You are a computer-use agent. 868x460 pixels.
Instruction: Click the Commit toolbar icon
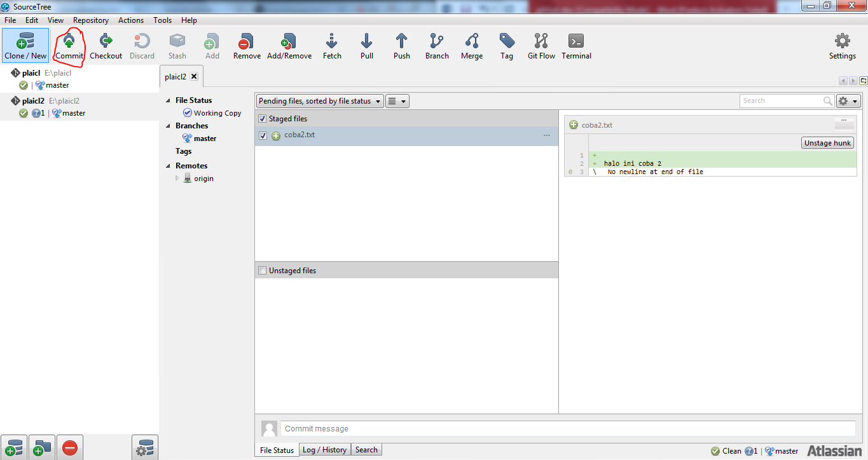[x=69, y=45]
